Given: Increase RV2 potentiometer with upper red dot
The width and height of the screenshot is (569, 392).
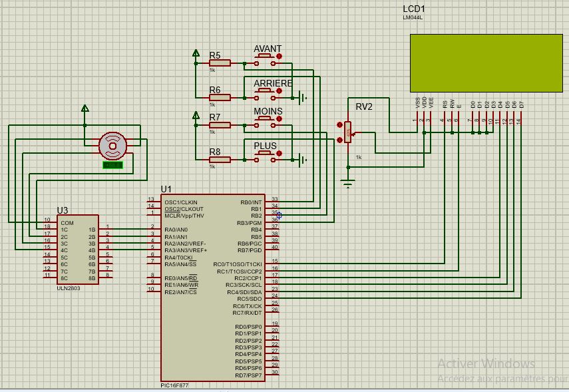Looking at the screenshot, I should [x=339, y=125].
